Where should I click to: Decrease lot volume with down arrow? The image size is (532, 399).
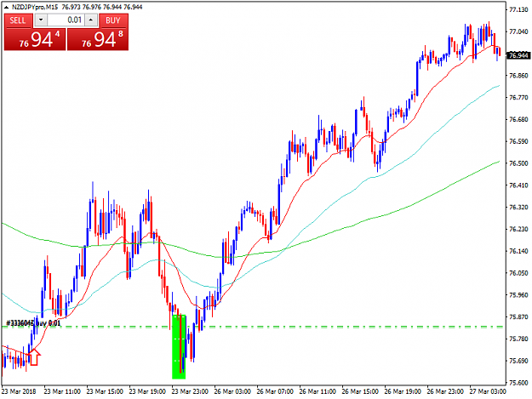(x=41, y=20)
